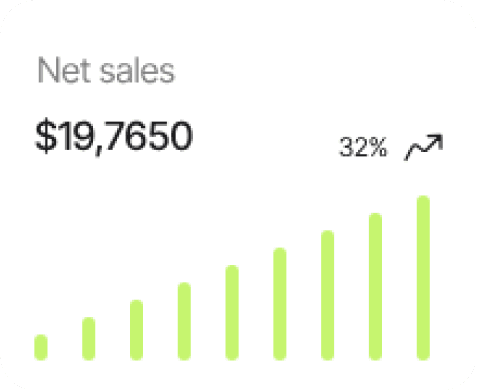Click the fifth middle green bar
Viewport: 477px width, 391px height.
pyautogui.click(x=232, y=313)
